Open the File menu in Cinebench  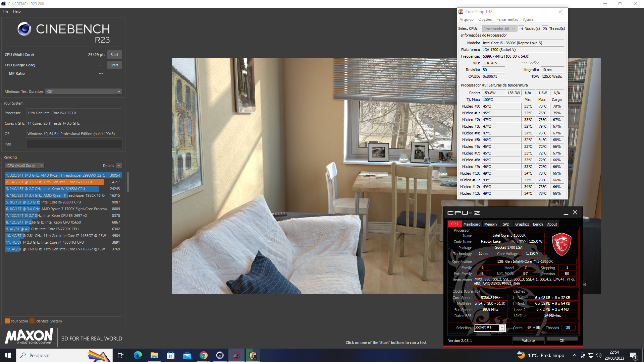coord(5,11)
